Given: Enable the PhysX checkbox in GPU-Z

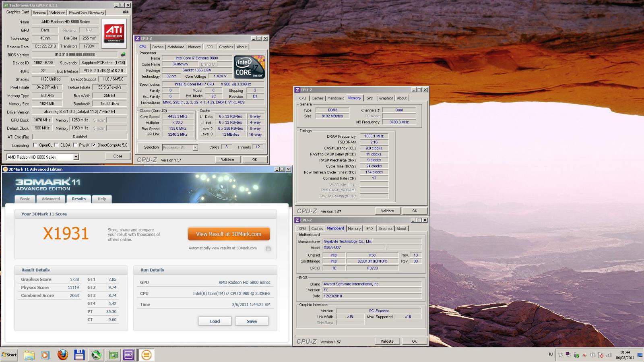Looking at the screenshot, I should [x=75, y=145].
